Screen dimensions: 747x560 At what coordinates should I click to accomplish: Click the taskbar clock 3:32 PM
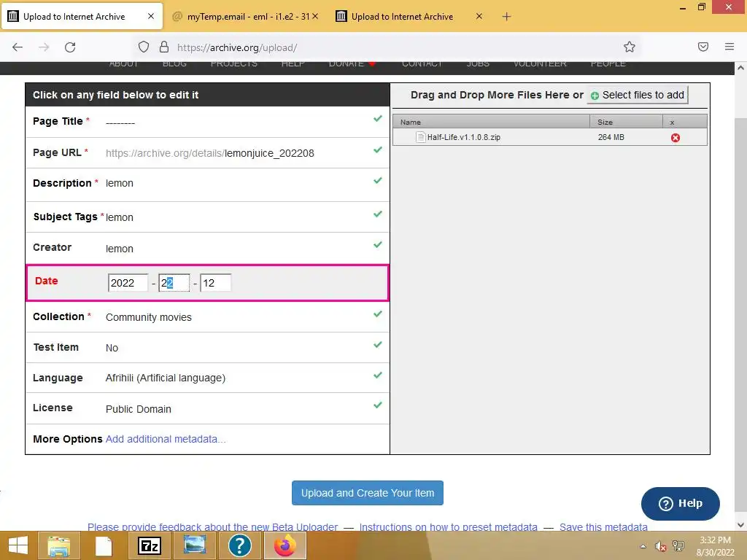pos(715,540)
